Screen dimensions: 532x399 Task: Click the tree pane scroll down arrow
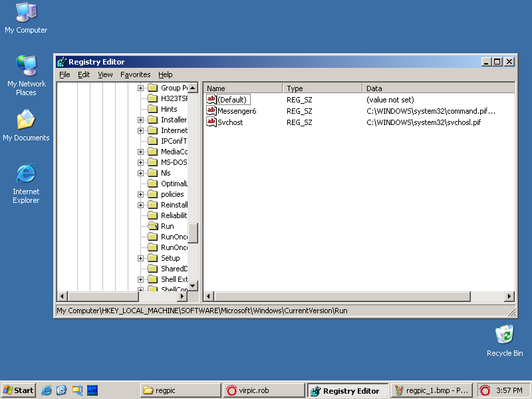point(193,286)
